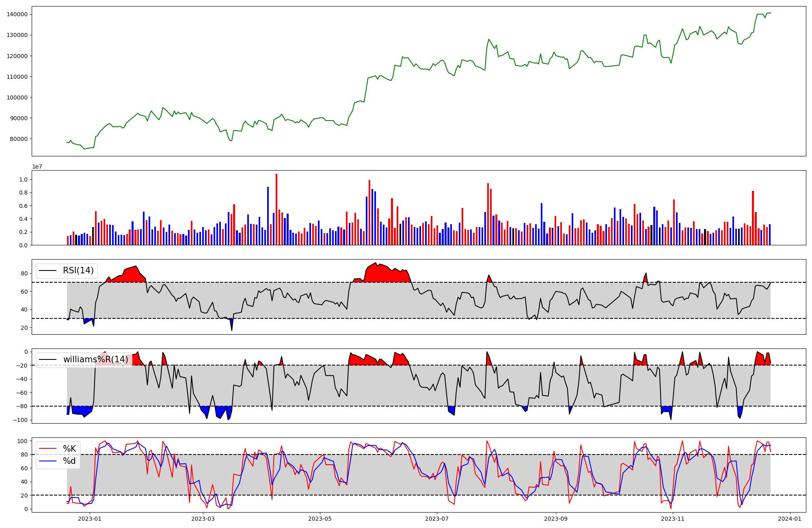Image resolution: width=812 pixels, height=528 pixels.
Task: Click the williams%R(14) legend label
Action: point(95,359)
